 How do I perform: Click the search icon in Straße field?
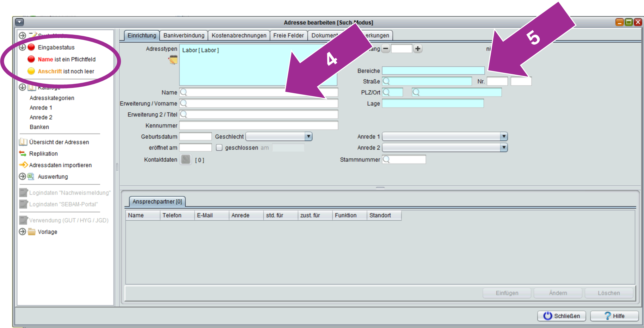click(386, 81)
